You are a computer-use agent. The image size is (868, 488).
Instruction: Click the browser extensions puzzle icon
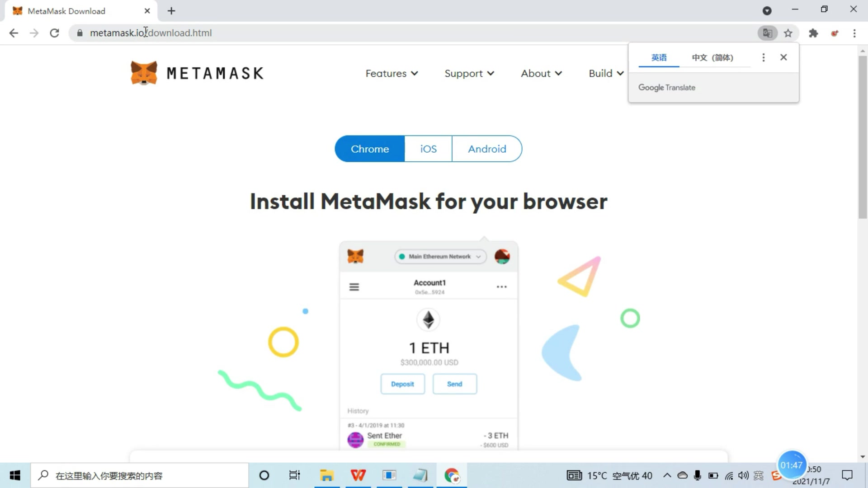pos(812,33)
